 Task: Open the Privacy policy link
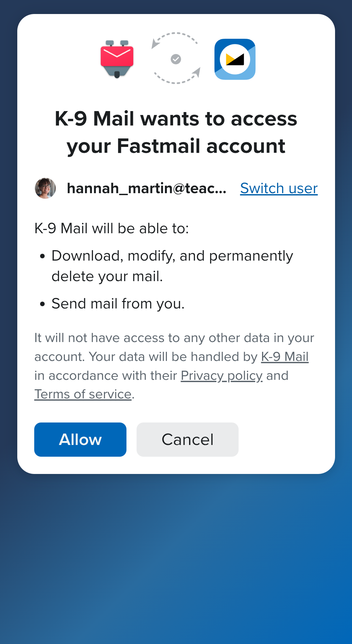221,375
